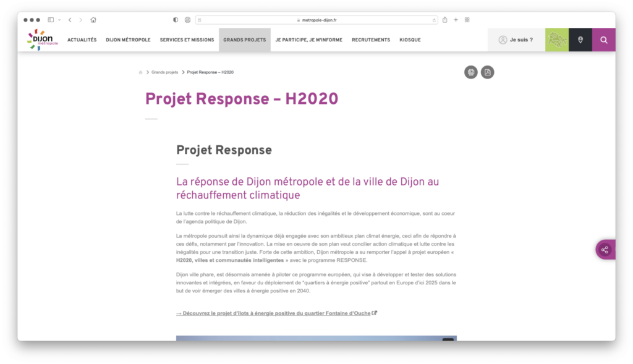Click the external link icon after Fontaine d'Ouche
633x364 pixels.
pos(375,313)
